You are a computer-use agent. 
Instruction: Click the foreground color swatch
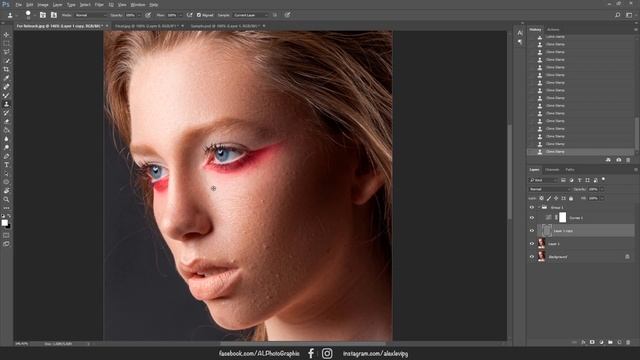pyautogui.click(x=4, y=222)
